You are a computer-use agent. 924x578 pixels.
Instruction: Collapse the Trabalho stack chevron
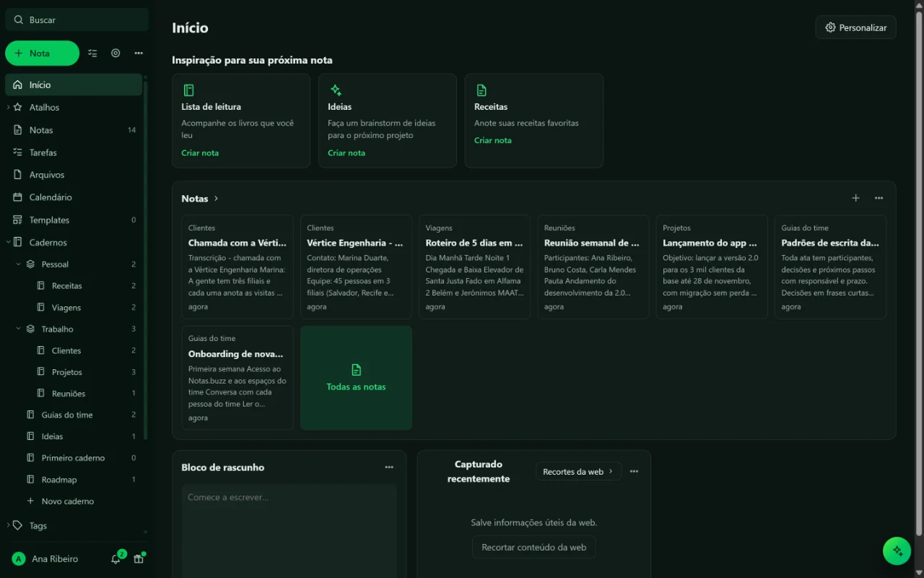pos(19,329)
